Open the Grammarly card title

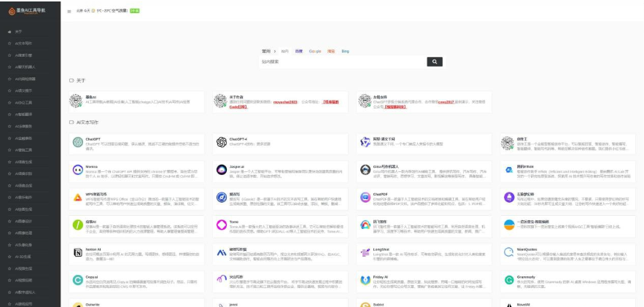click(x=526, y=277)
